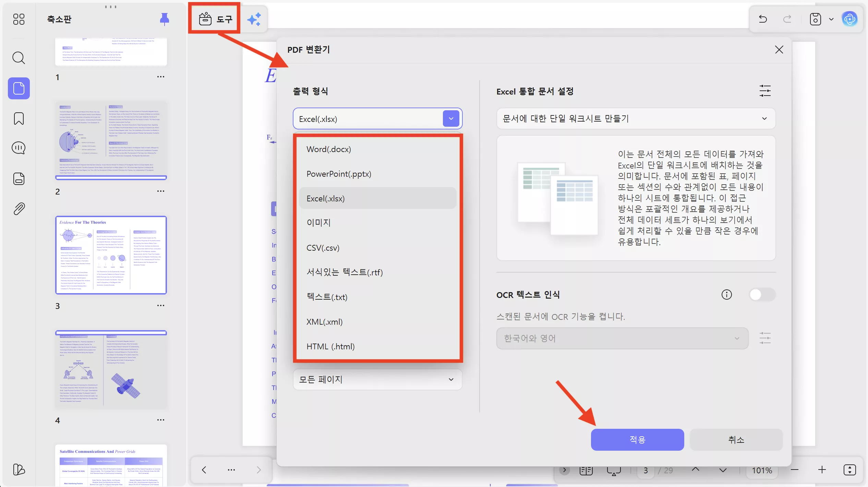Open the bookmarks panel
Image resolution: width=868 pixels, height=487 pixels.
click(19, 118)
